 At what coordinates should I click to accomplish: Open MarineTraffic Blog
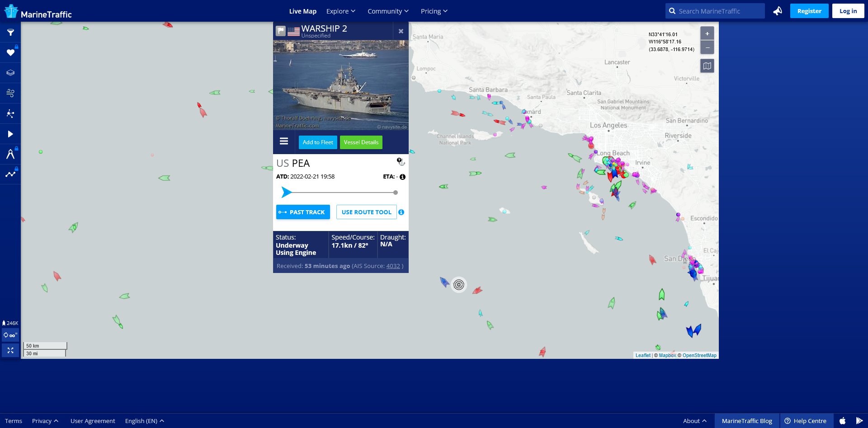tap(747, 421)
